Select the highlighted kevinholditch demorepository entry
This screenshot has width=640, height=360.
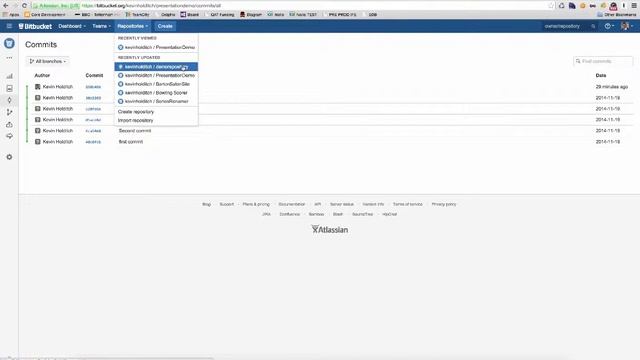tap(156, 67)
